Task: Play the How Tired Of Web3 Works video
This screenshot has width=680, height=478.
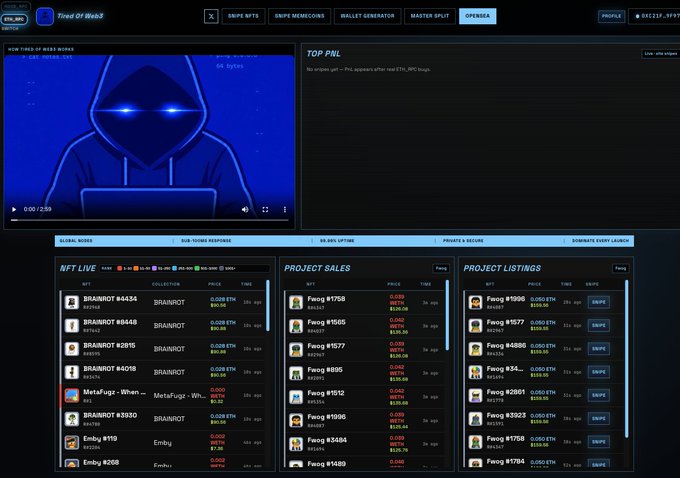Action: pos(14,210)
